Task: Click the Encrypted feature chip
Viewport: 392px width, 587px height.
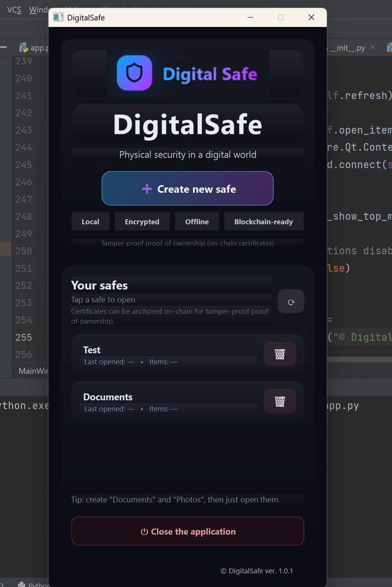Action: tap(142, 222)
